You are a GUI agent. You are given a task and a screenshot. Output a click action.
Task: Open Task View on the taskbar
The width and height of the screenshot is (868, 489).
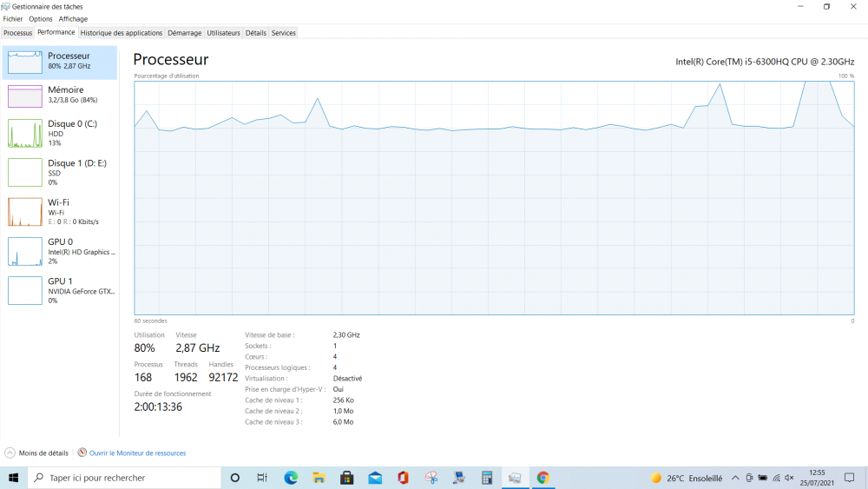coord(262,478)
